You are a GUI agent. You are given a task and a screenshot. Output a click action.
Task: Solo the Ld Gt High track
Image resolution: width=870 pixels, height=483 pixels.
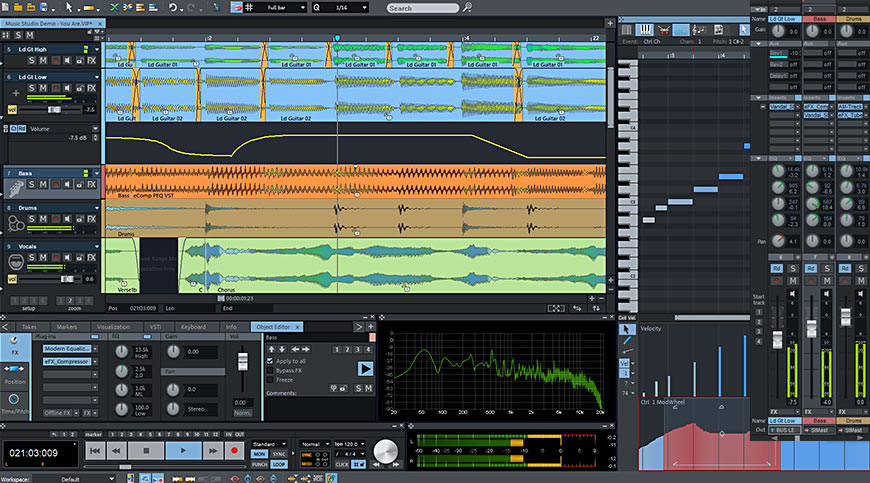pyautogui.click(x=32, y=60)
